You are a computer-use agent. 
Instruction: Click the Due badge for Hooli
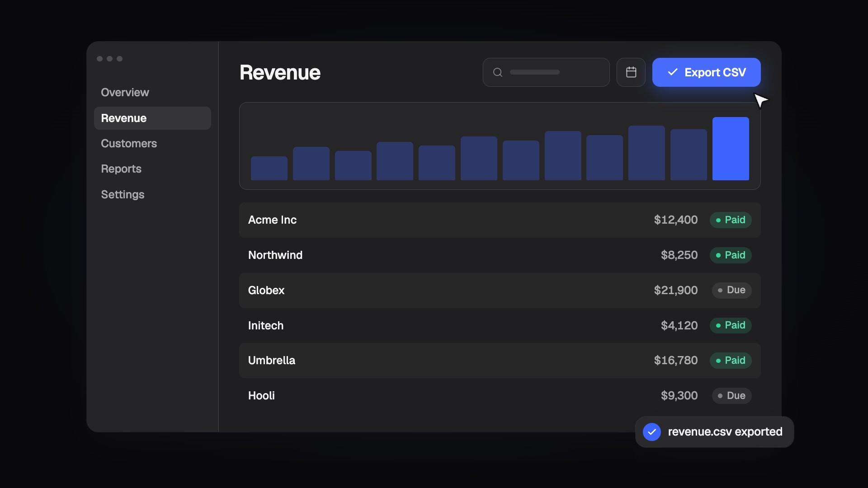coord(732,396)
